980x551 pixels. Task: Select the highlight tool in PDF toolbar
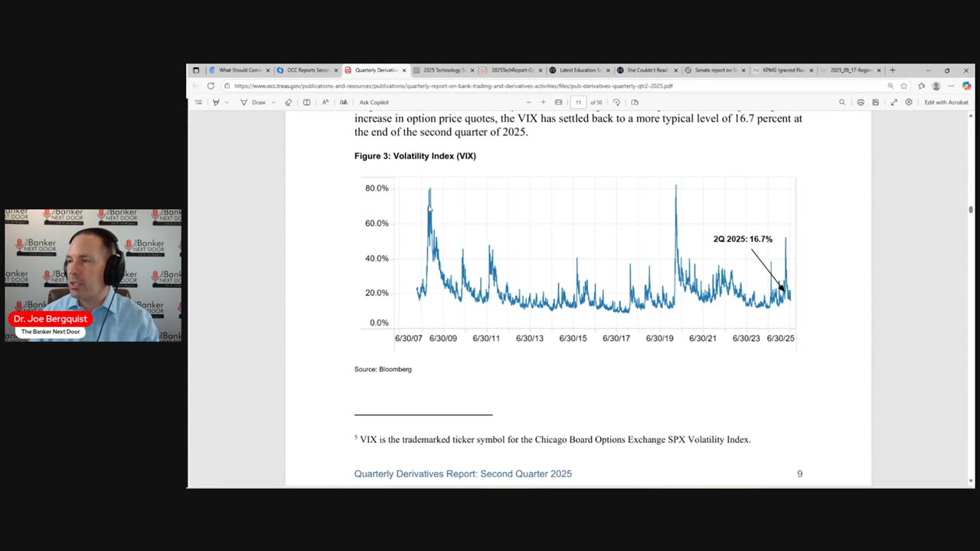pos(216,102)
